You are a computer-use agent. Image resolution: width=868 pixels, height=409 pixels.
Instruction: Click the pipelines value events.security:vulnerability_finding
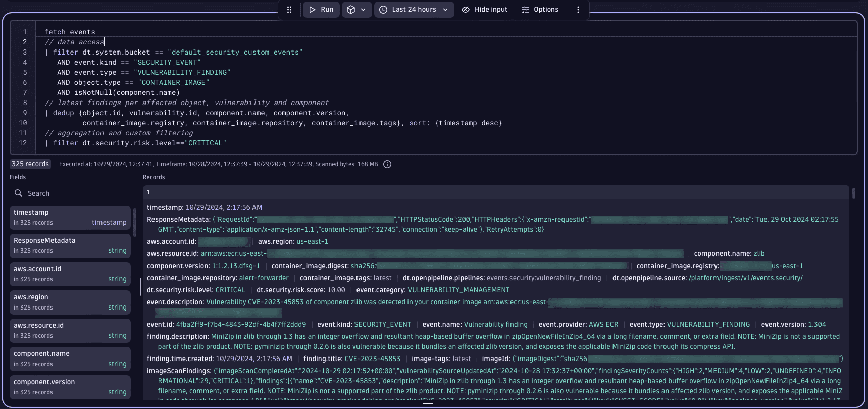[x=544, y=278]
